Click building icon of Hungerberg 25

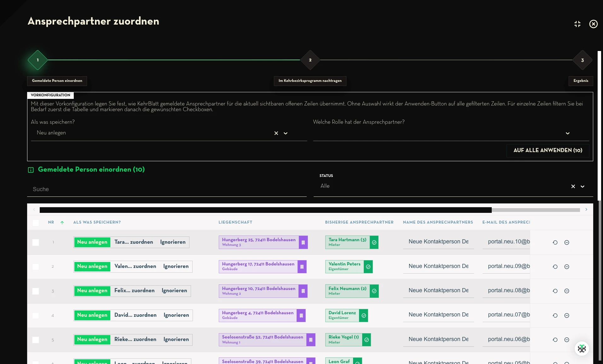tap(303, 242)
